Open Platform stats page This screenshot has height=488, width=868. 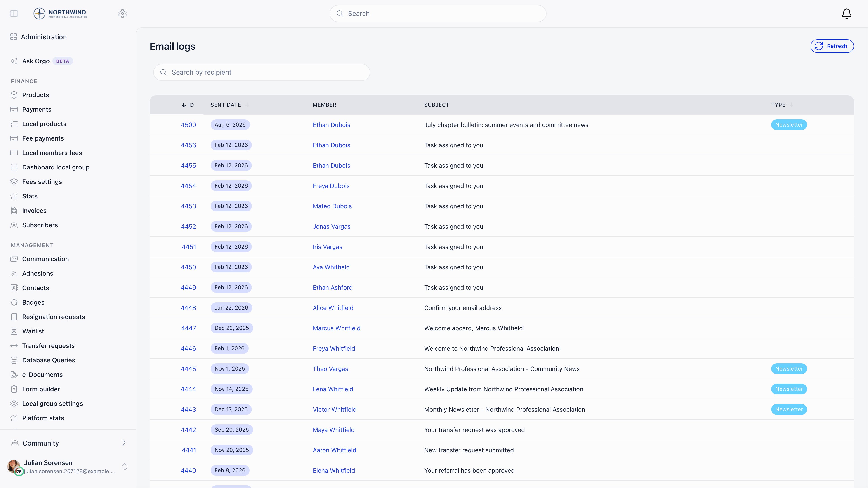pyautogui.click(x=43, y=418)
